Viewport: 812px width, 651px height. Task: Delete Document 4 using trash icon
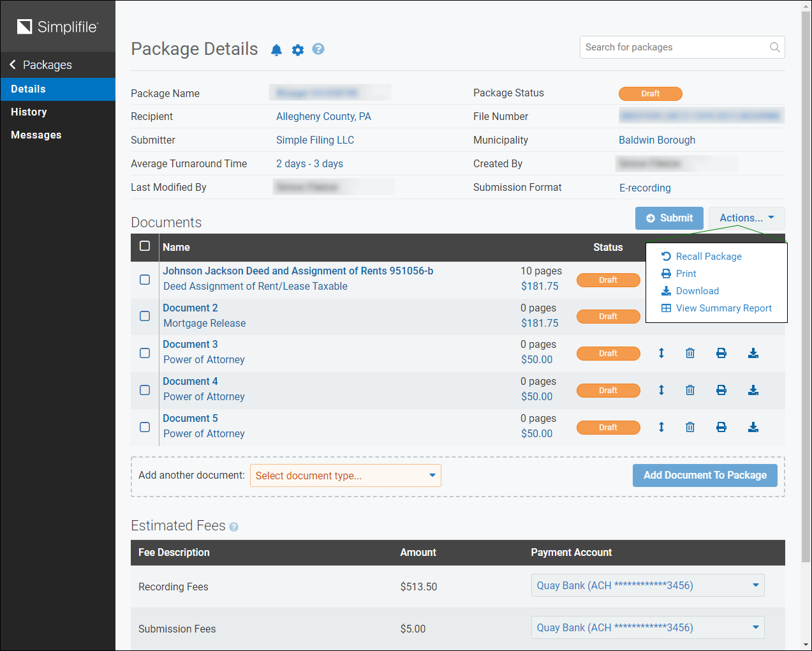tap(690, 390)
